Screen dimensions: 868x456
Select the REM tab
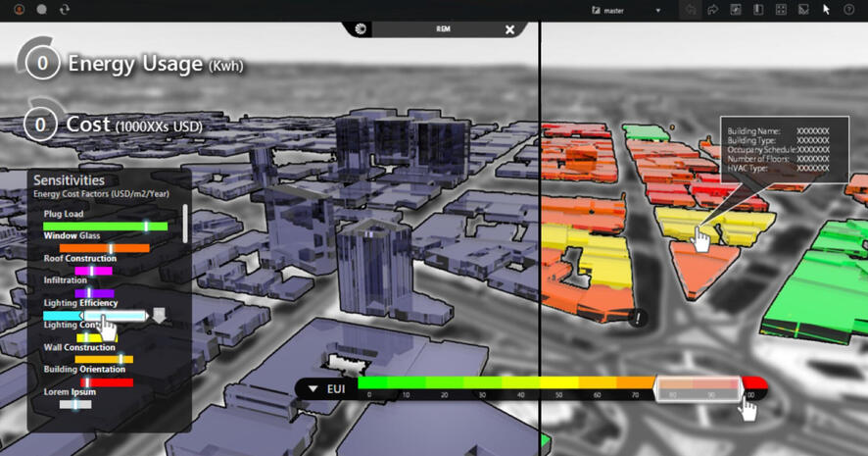pos(443,29)
